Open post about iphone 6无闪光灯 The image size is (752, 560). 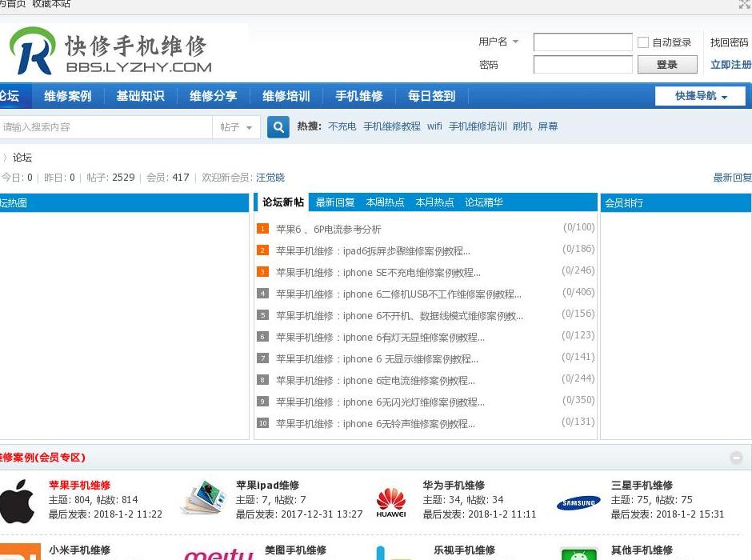pyautogui.click(x=380, y=402)
